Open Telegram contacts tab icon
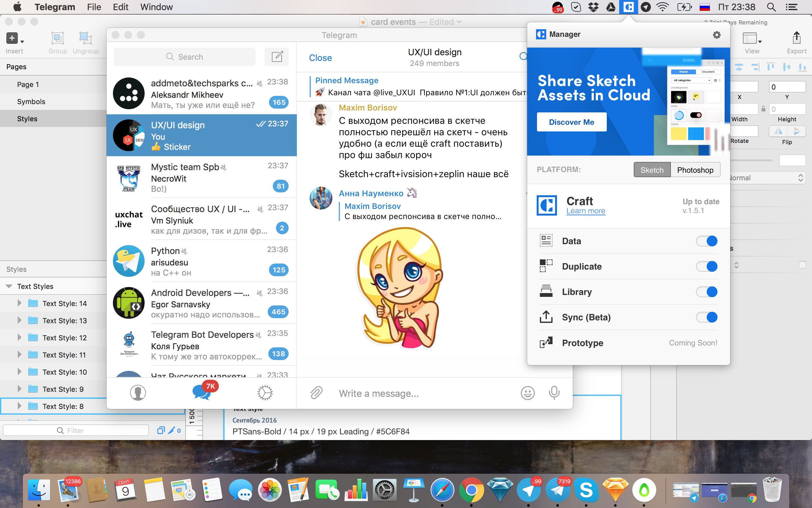Image resolution: width=812 pixels, height=508 pixels. tap(138, 392)
